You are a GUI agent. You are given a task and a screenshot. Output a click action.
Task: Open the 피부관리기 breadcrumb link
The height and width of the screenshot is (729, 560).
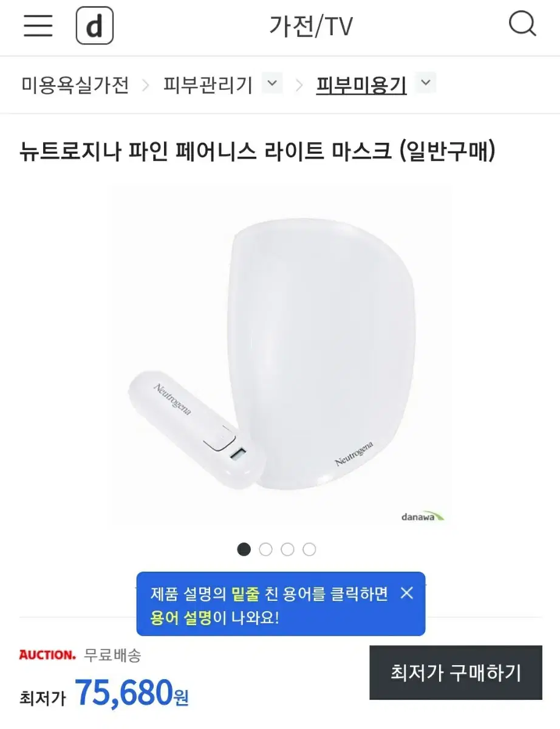click(208, 84)
